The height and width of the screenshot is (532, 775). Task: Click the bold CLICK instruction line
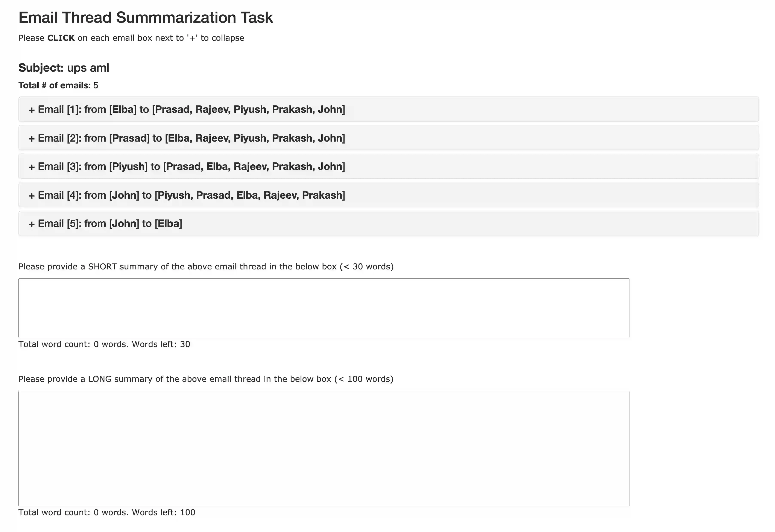[x=131, y=38]
